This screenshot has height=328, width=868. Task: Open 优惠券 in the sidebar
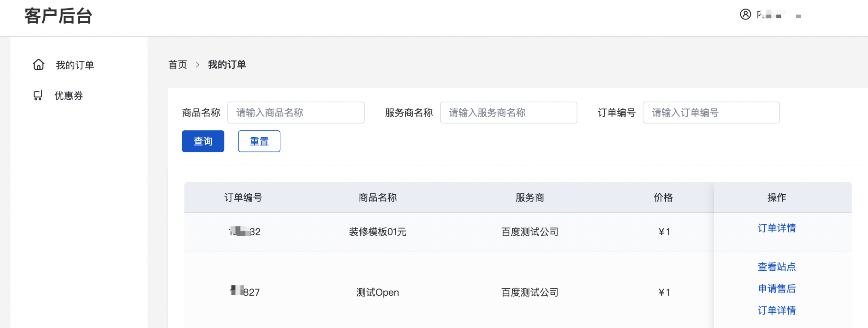pyautogui.click(x=68, y=96)
